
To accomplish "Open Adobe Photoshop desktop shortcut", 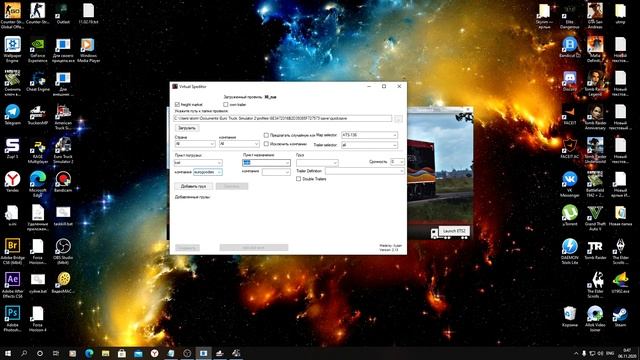I will (12, 318).
